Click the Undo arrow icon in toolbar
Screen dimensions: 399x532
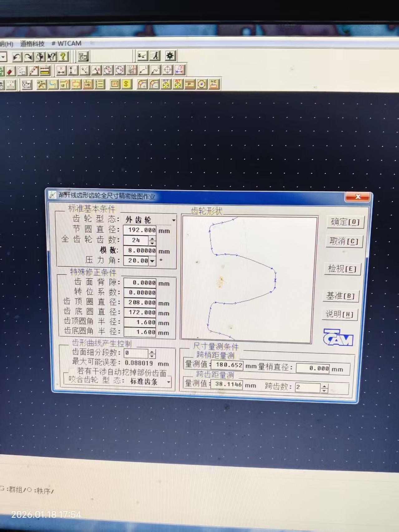pyautogui.click(x=17, y=57)
